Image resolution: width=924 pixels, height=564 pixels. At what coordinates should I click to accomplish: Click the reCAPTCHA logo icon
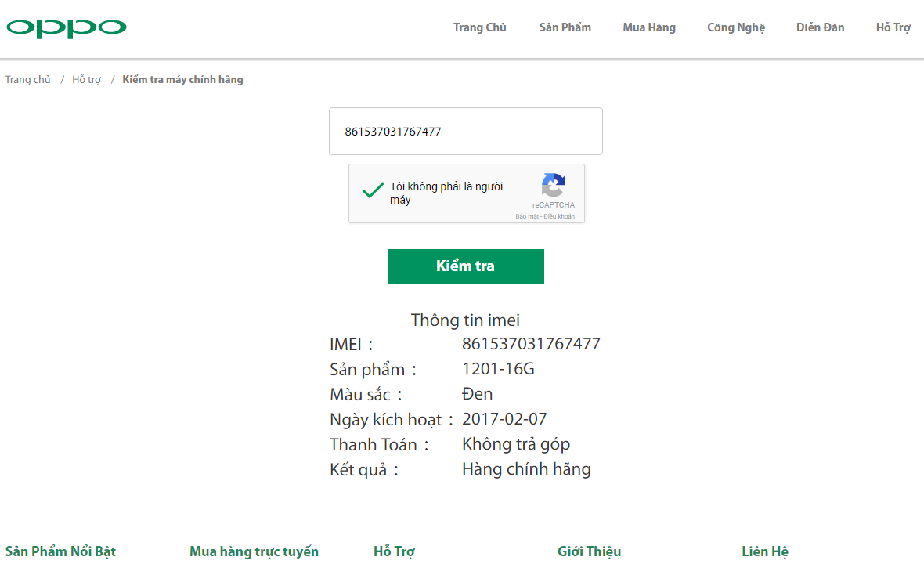(554, 185)
